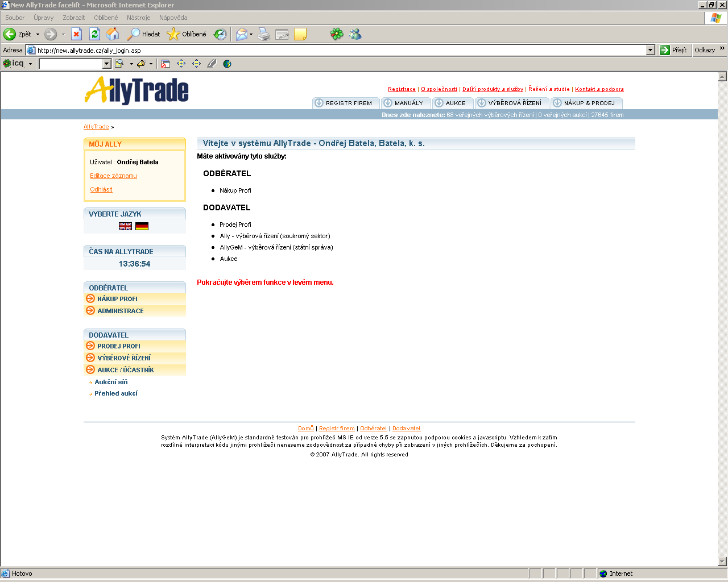Click the Forward navigation arrow
This screenshot has width=728, height=582.
tap(51, 34)
